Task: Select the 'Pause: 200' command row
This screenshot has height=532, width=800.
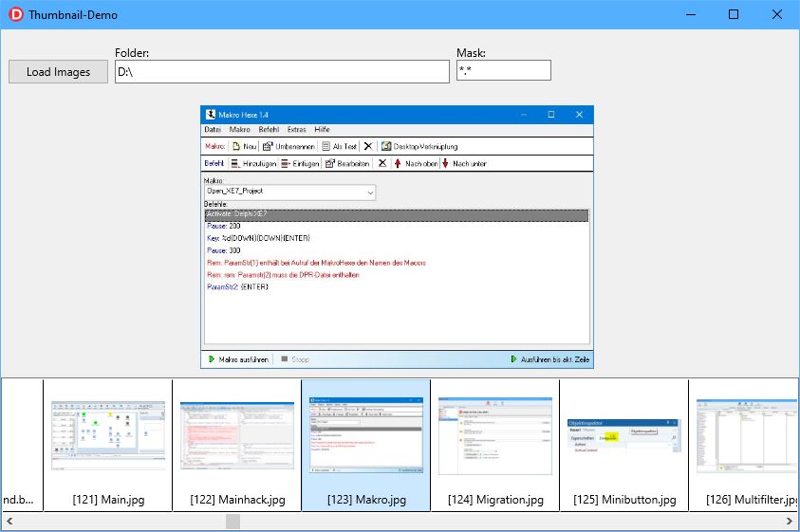Action: tap(397, 226)
